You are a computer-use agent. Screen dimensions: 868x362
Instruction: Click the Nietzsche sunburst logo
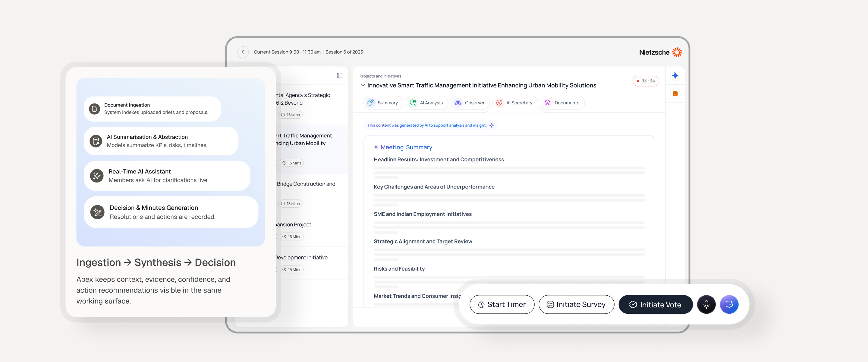pos(677,52)
